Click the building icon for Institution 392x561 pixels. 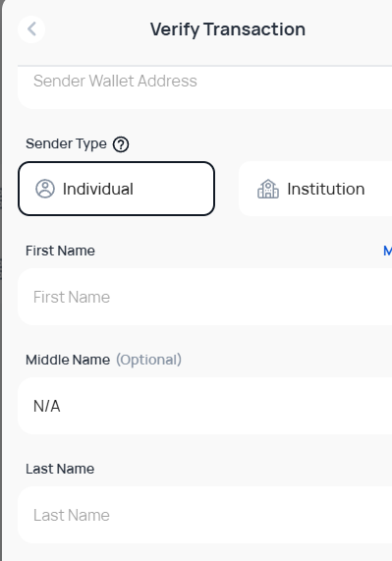(x=268, y=189)
